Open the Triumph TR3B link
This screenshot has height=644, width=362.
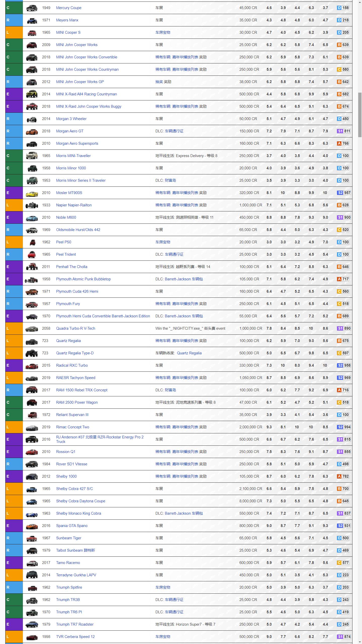click(x=68, y=600)
